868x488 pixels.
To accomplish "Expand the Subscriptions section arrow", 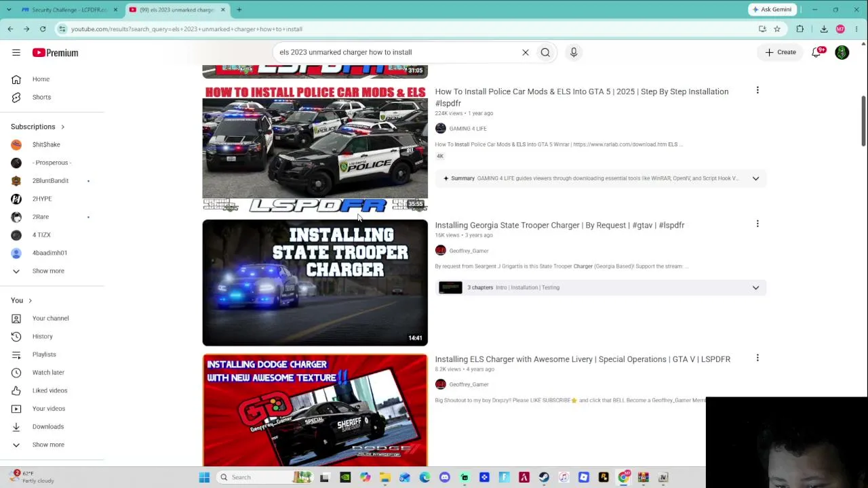I will click(62, 127).
